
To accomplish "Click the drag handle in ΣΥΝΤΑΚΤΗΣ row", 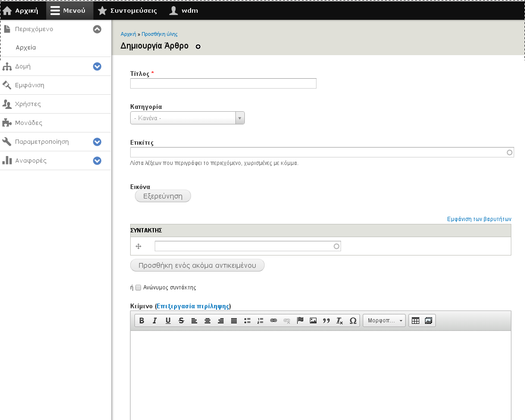I will click(139, 247).
